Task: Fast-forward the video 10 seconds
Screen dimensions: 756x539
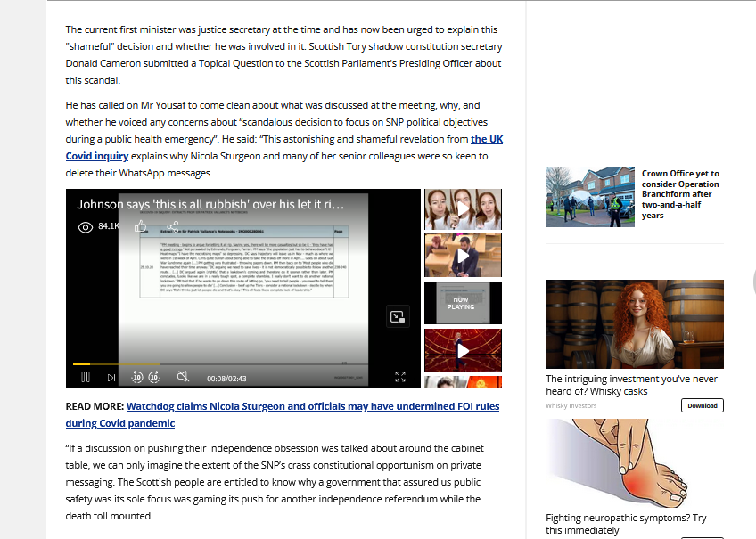Action: (x=154, y=377)
